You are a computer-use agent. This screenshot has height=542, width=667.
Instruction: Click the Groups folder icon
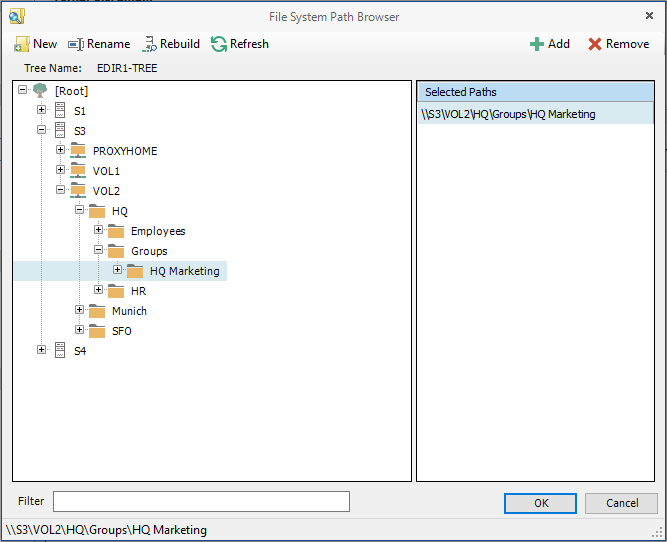(116, 251)
